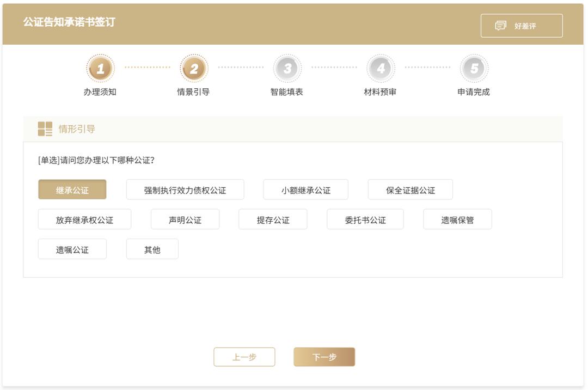588x390 pixels.
Task: Choose the 遗嘱保管 option
Action: point(457,220)
